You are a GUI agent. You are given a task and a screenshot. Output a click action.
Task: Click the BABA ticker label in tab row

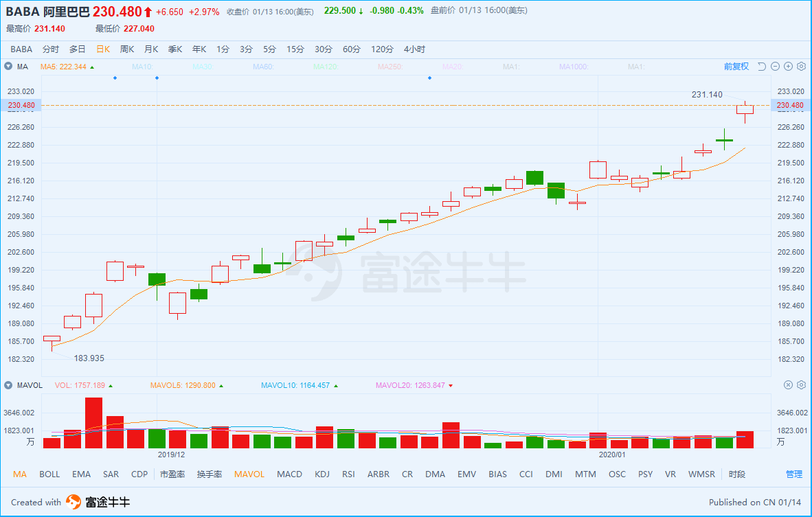[21, 49]
